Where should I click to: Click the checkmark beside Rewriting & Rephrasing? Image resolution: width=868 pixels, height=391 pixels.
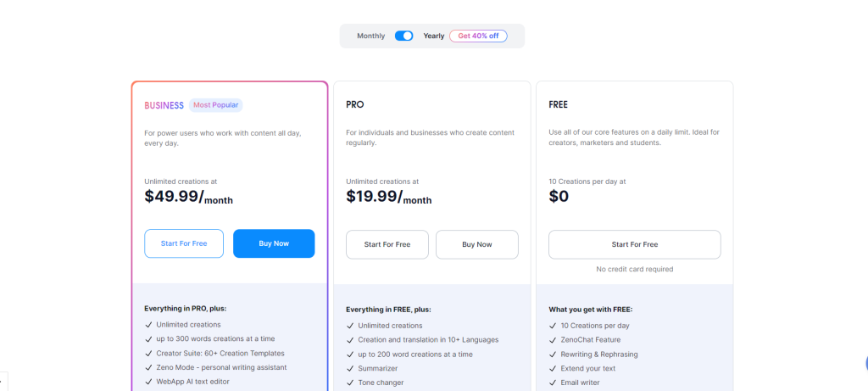[552, 354]
